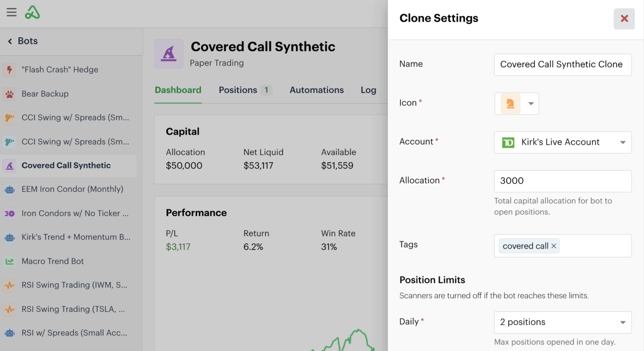Open the hamburger menu icon
The width and height of the screenshot is (644, 351).
(11, 12)
